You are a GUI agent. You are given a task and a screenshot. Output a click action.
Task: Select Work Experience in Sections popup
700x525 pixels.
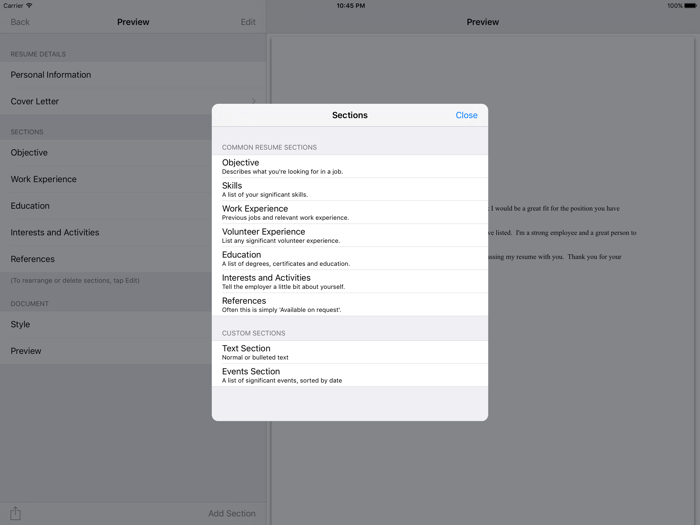[x=350, y=212]
